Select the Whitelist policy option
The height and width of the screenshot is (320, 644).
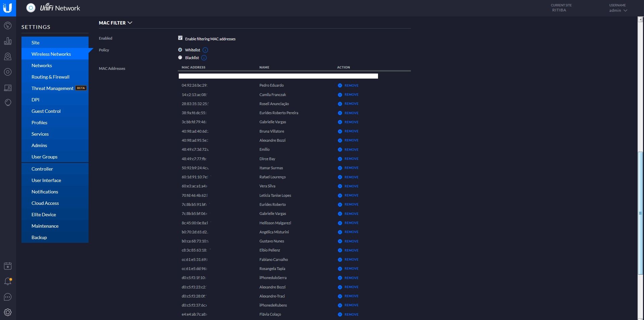(x=180, y=50)
